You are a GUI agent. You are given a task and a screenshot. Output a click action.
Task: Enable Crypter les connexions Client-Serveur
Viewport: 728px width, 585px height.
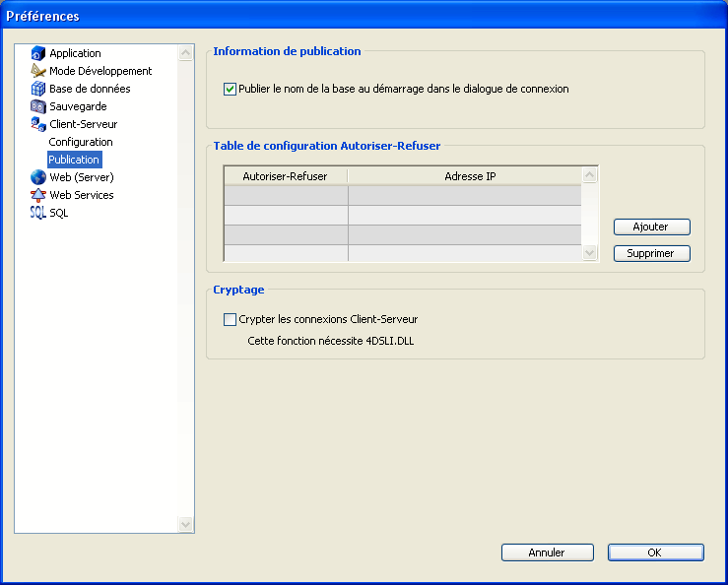click(231, 319)
